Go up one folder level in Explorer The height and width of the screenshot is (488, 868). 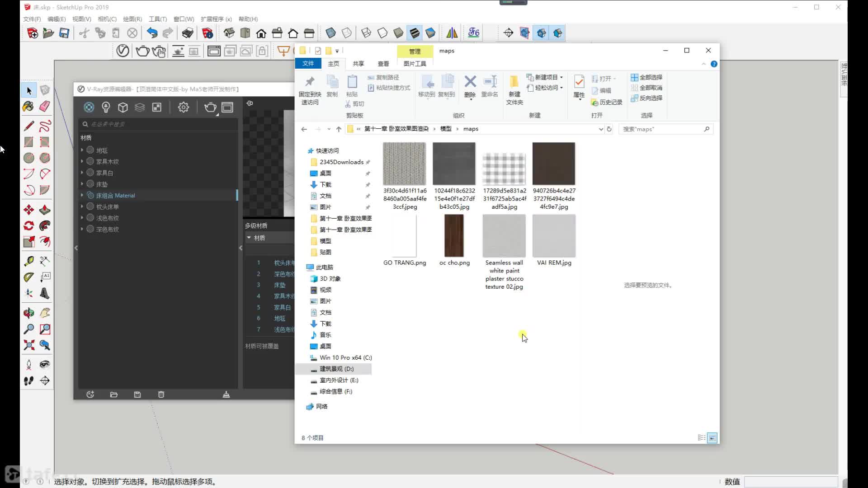339,129
